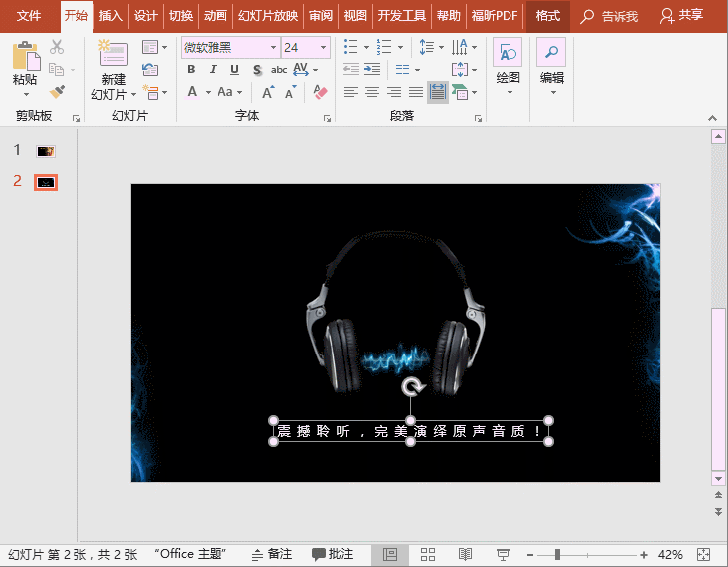Click the bullet list icon

(x=350, y=47)
